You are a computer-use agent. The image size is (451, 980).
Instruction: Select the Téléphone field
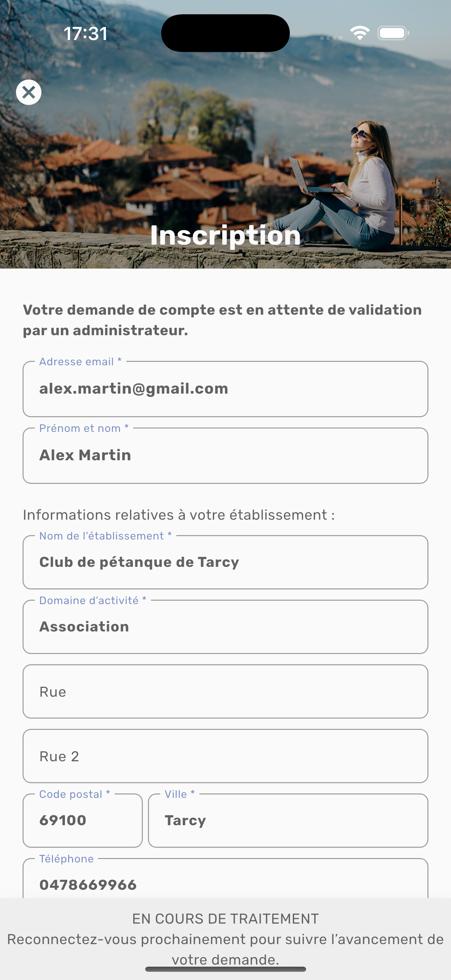225,879
